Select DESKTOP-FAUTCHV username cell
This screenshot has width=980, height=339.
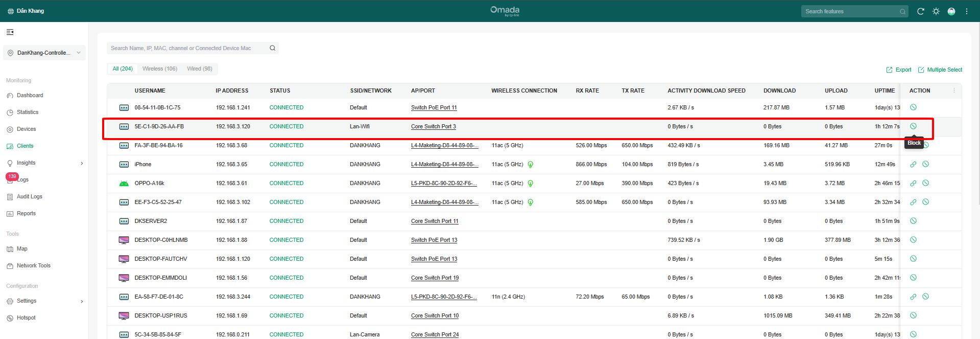pos(161,259)
